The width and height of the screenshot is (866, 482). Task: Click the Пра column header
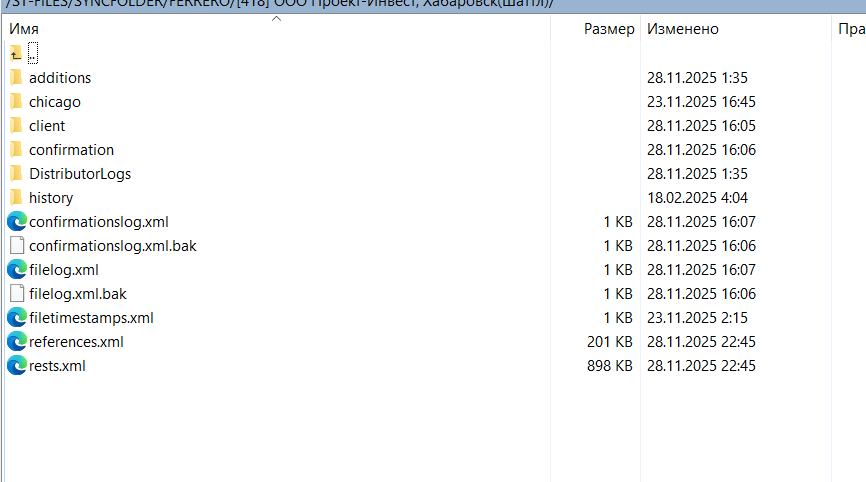tap(851, 29)
